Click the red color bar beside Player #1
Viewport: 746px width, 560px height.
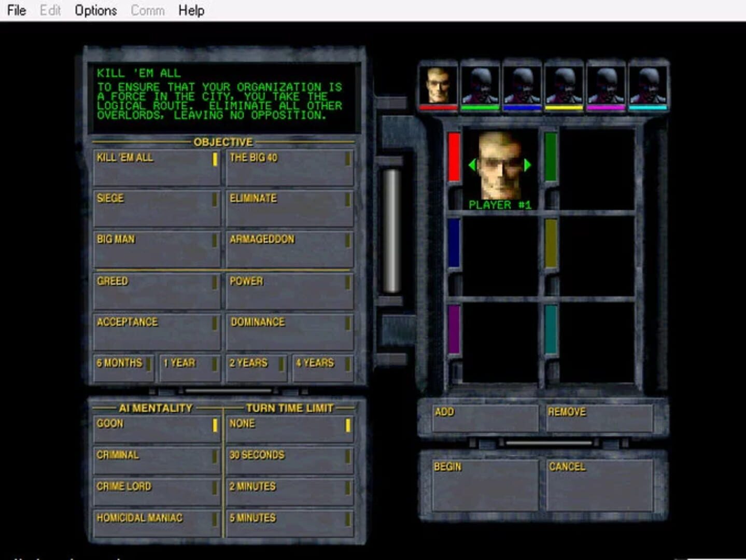[453, 156]
